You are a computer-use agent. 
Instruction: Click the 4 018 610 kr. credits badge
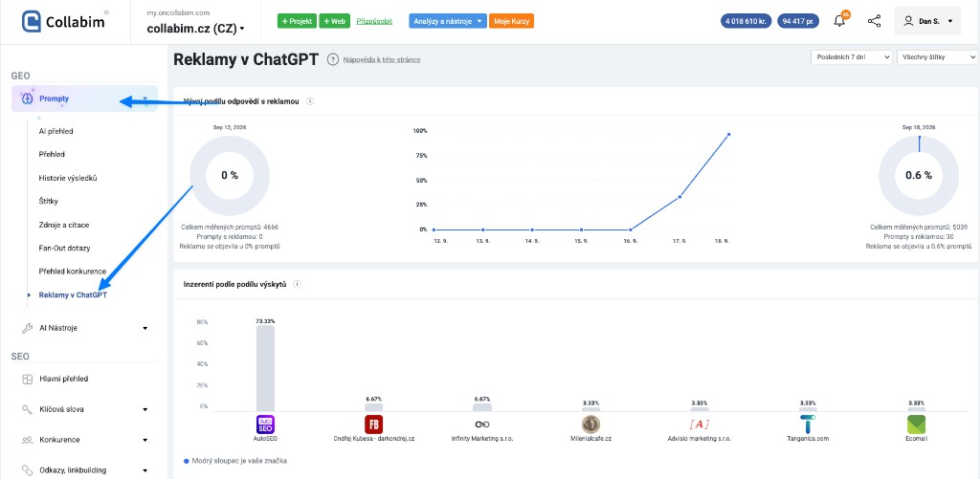pyautogui.click(x=746, y=21)
